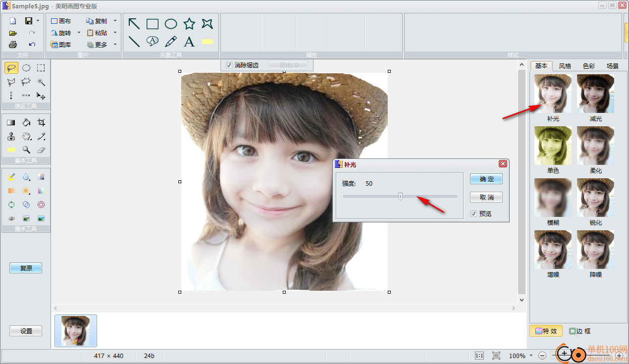Toggle the 消除锯齿 anti-alias checkbox
The width and height of the screenshot is (629, 364).
pos(229,65)
